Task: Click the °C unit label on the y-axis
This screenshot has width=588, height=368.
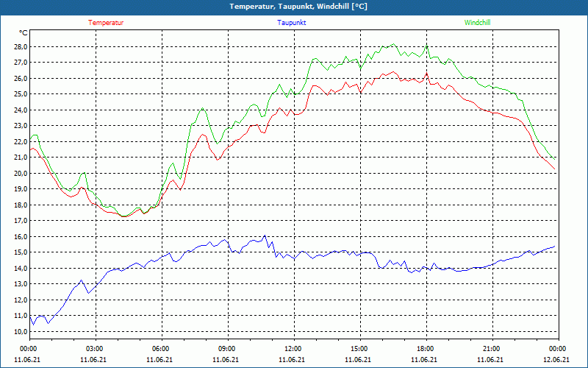Action: pyautogui.click(x=24, y=33)
